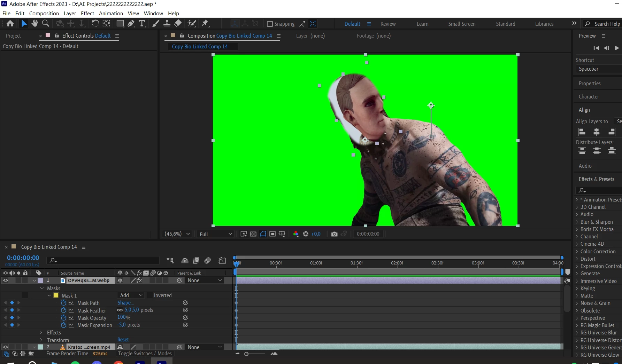Open the Animation menu
Screen dimensions: 622x364
point(111,13)
